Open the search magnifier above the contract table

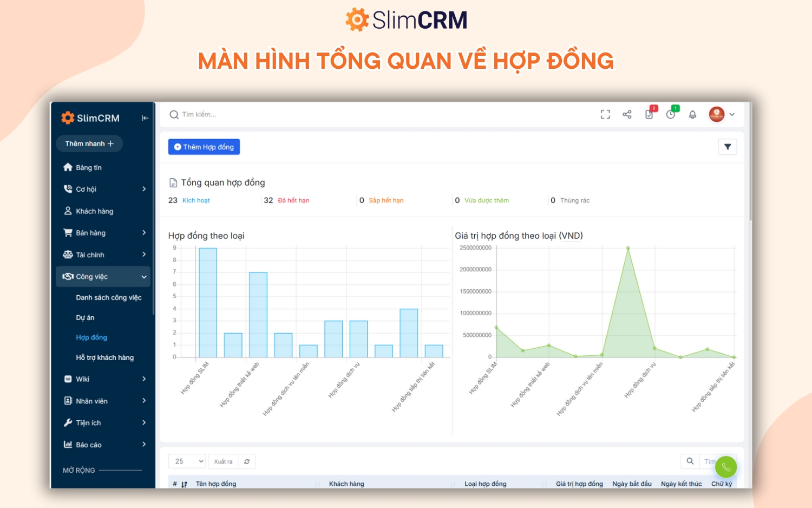click(690, 461)
